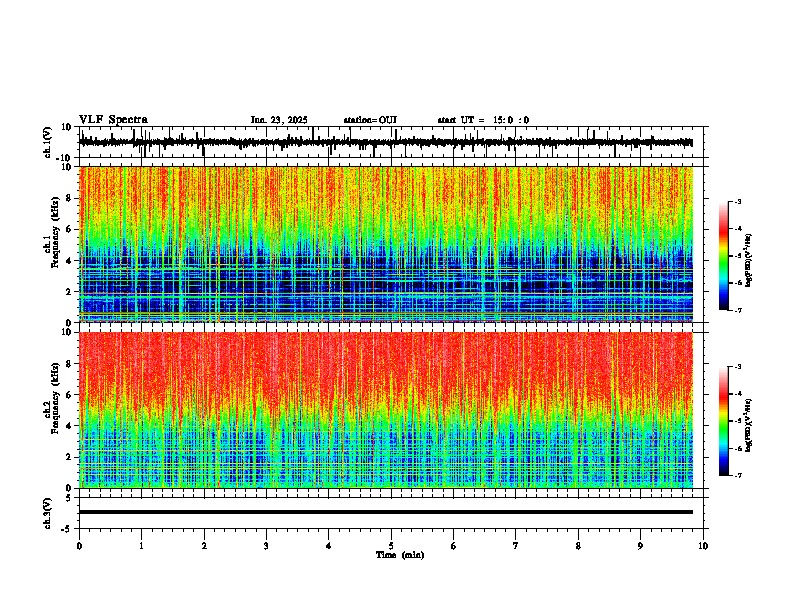
Task: Click the "ch.1(V)" axis label
Action: [48, 142]
